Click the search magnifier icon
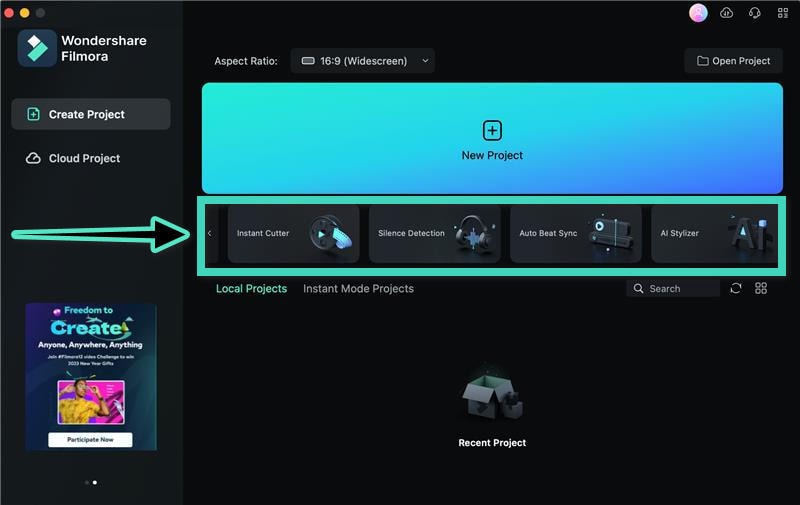This screenshot has width=800, height=505. (x=638, y=288)
